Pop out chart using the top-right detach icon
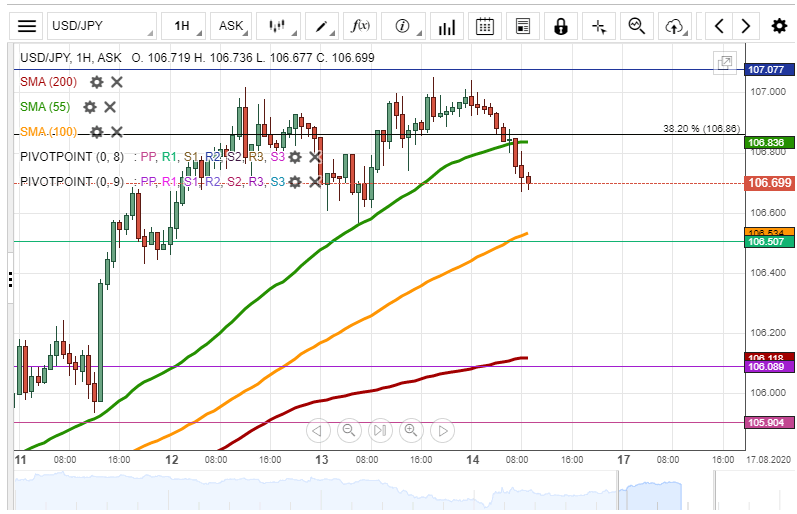The height and width of the screenshot is (514, 797). click(725, 62)
